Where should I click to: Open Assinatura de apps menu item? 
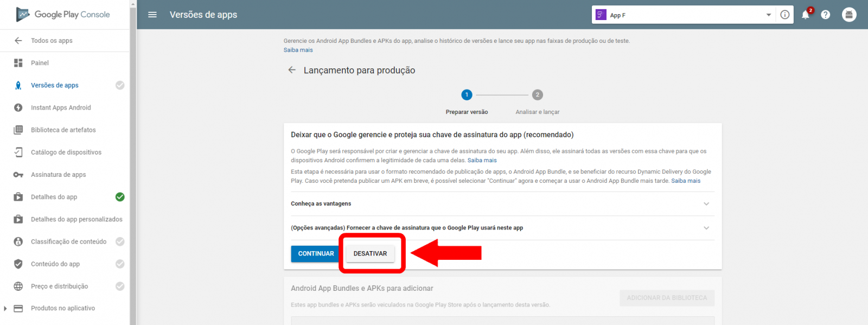pos(59,175)
